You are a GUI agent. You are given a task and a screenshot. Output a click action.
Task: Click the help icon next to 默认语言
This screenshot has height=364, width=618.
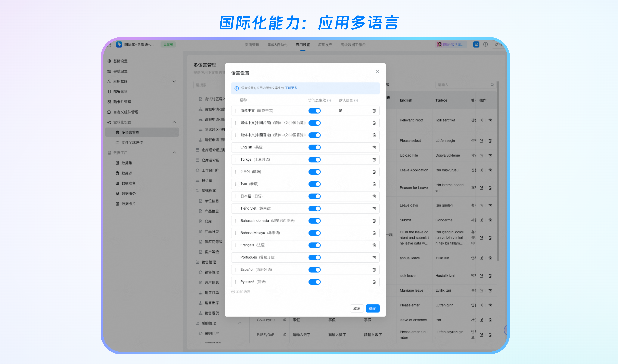[x=356, y=100]
